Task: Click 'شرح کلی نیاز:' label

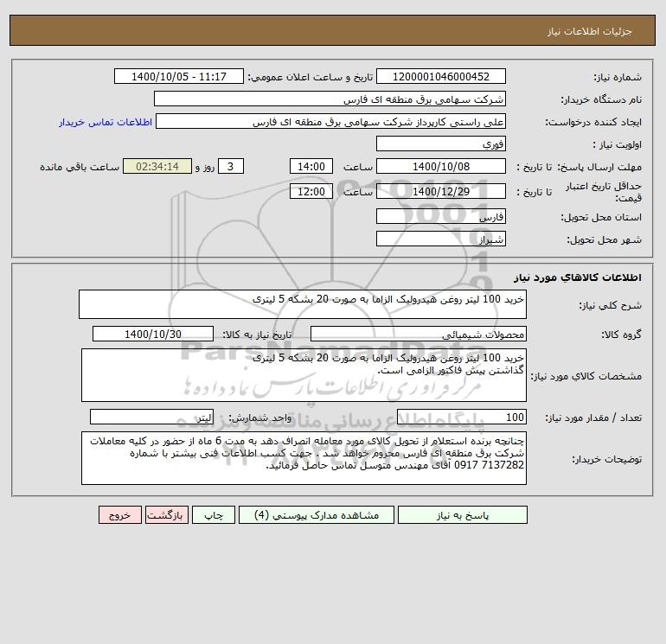Action: 611,305
